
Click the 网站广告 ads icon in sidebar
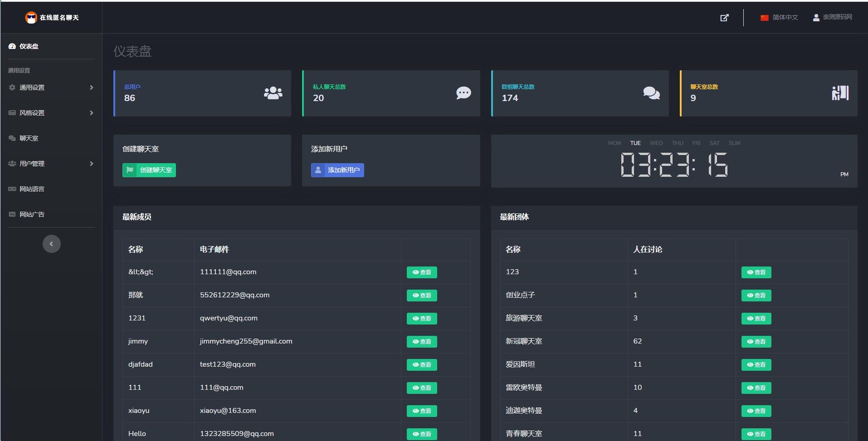[x=11, y=214]
